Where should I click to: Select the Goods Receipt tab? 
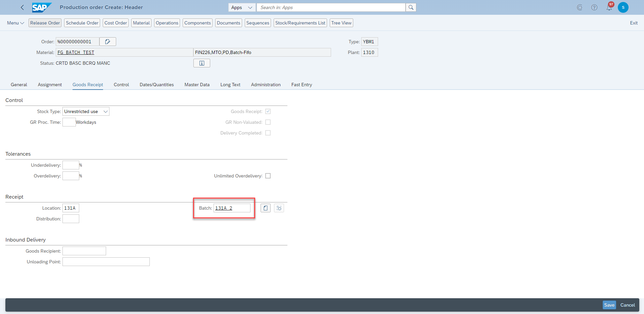pos(88,85)
